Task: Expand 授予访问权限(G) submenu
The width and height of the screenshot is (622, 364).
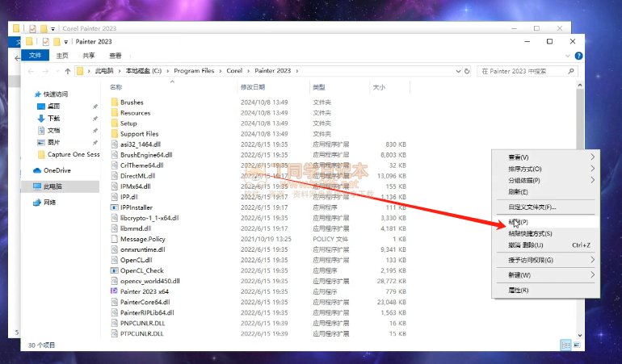Action: 546,260
